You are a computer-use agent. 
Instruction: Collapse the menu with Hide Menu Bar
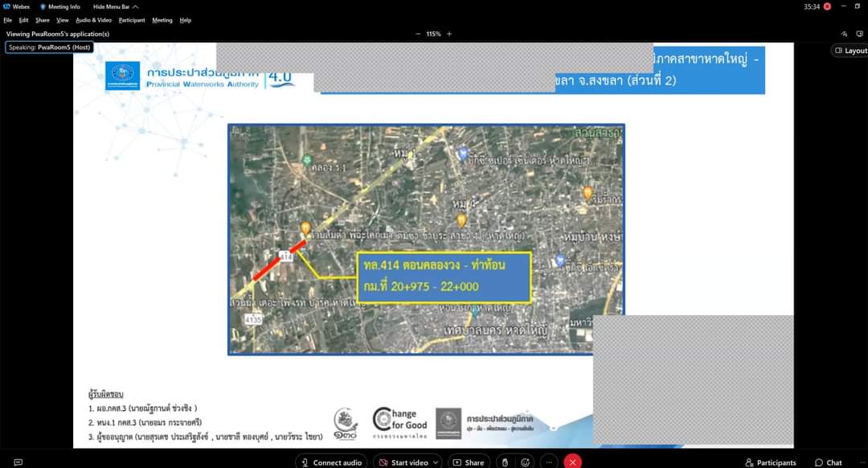pos(116,6)
